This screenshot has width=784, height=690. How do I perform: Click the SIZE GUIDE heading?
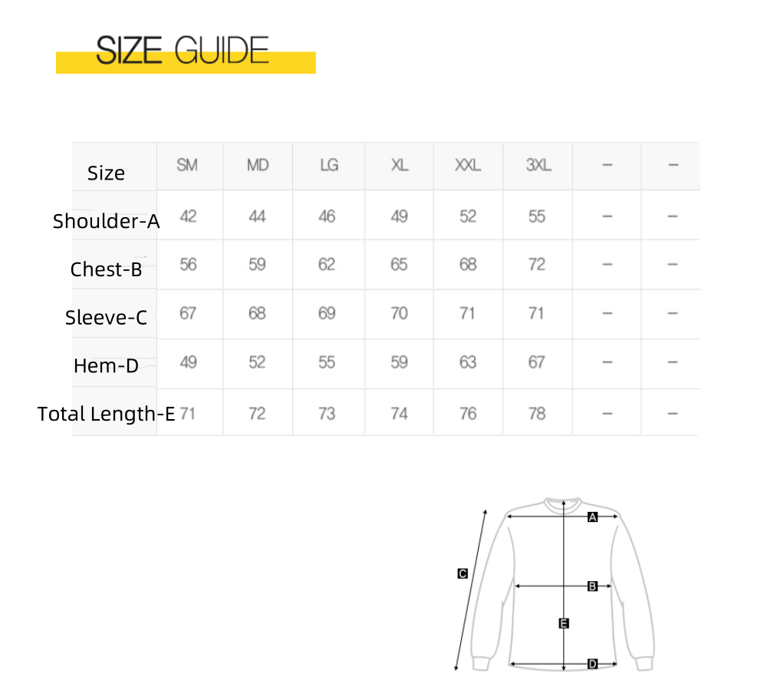(183, 51)
